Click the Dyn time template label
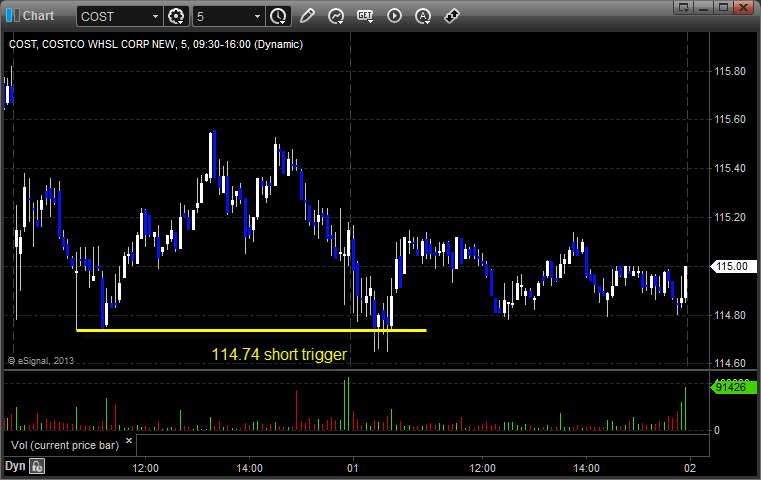Screen dimensions: 761x480 point(15,466)
